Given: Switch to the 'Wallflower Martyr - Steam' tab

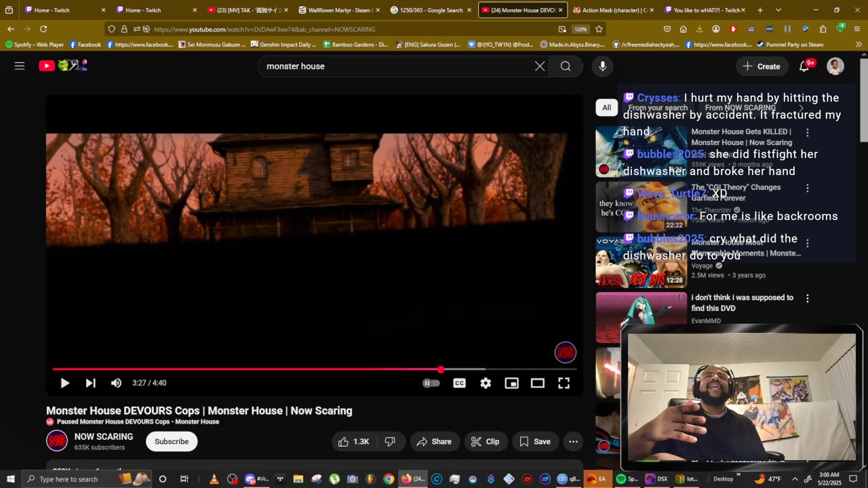Looking at the screenshot, I should click(x=338, y=10).
